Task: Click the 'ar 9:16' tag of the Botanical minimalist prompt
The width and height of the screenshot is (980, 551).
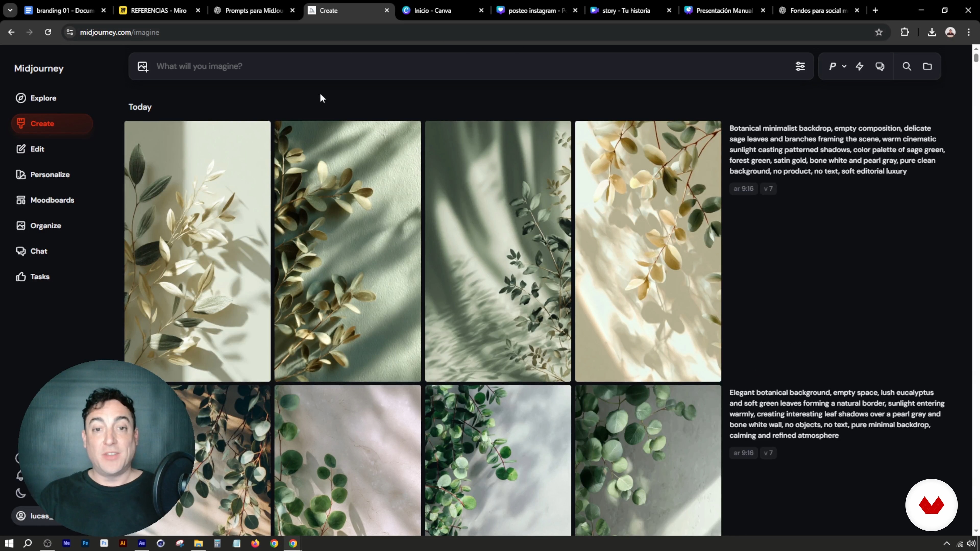Action: [743, 189]
